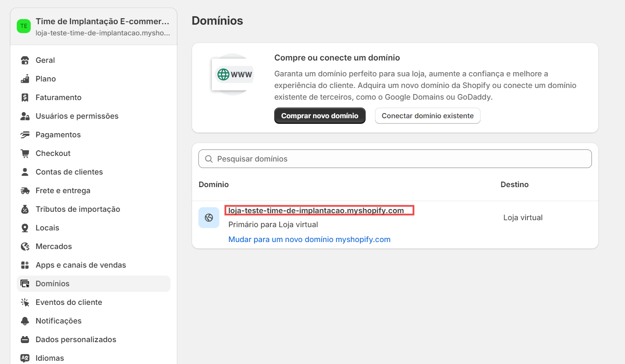The height and width of the screenshot is (364, 625).
Task: Click the Plano chart icon
Action: pos(25,79)
